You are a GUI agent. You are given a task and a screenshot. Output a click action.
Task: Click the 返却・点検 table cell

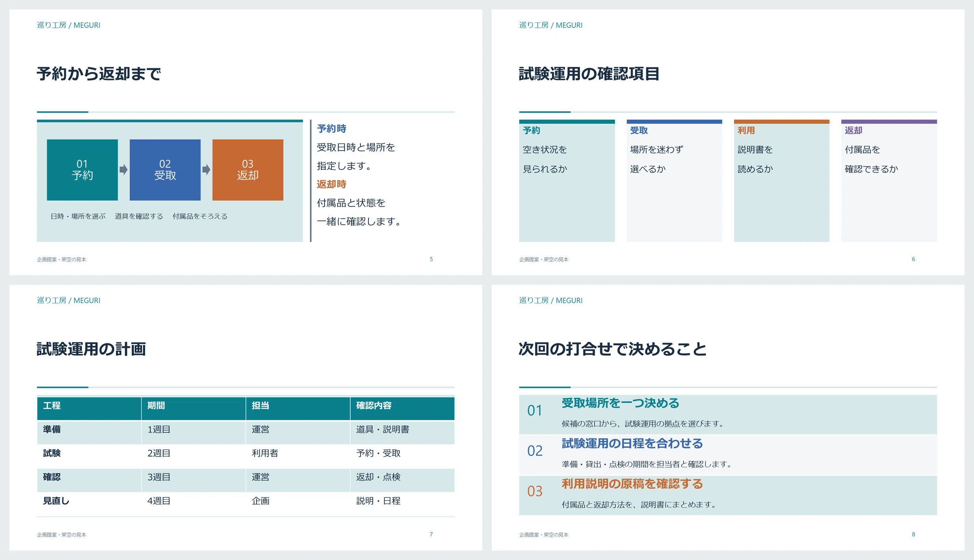402,480
